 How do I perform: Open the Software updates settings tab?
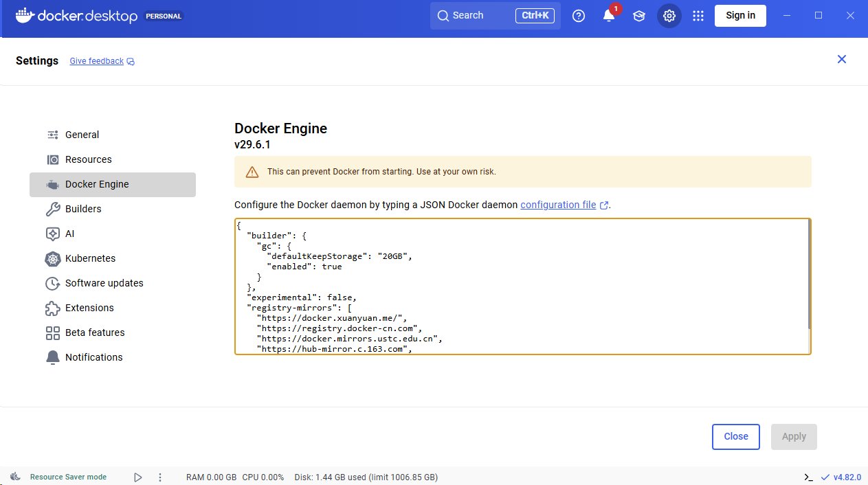click(113, 283)
